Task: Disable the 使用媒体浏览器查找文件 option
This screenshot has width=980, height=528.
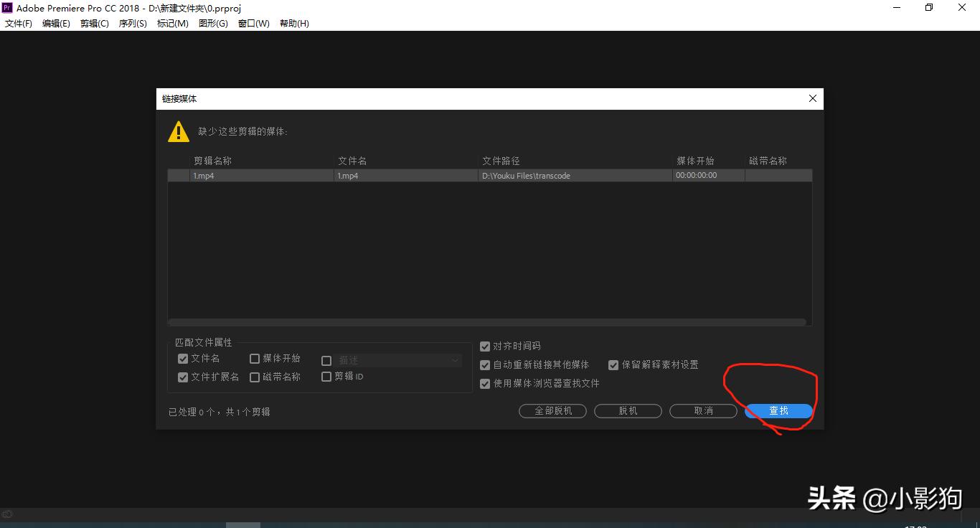Action: pos(485,383)
